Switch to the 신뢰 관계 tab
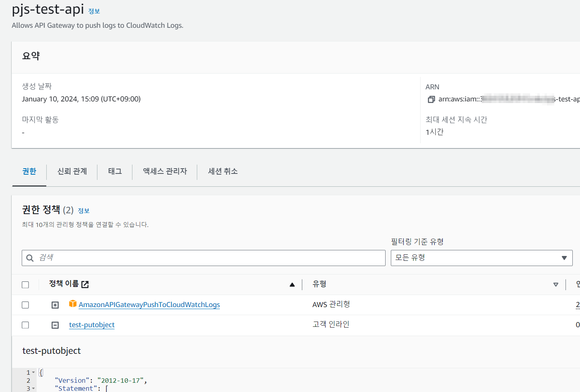 point(72,171)
